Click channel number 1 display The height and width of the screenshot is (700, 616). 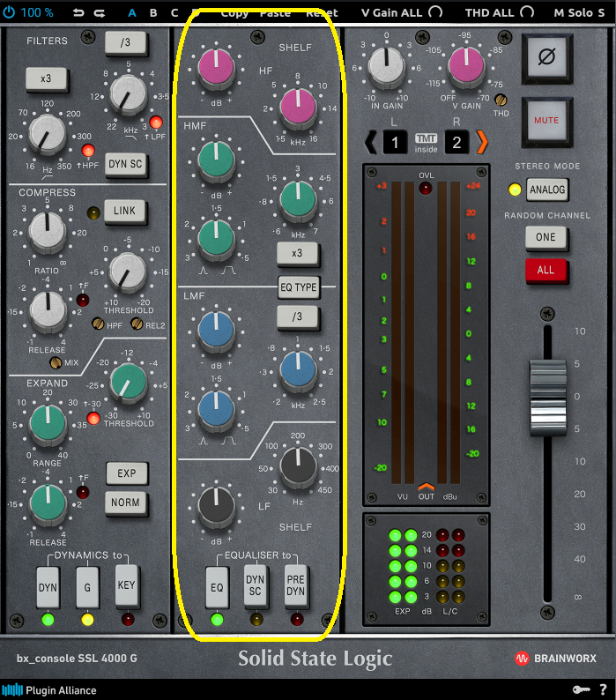pos(395,143)
